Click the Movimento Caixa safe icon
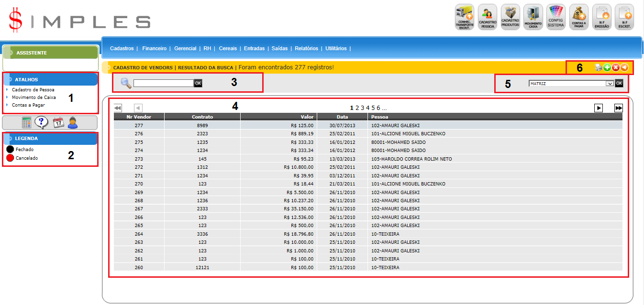The height and width of the screenshot is (305, 644). [x=533, y=17]
